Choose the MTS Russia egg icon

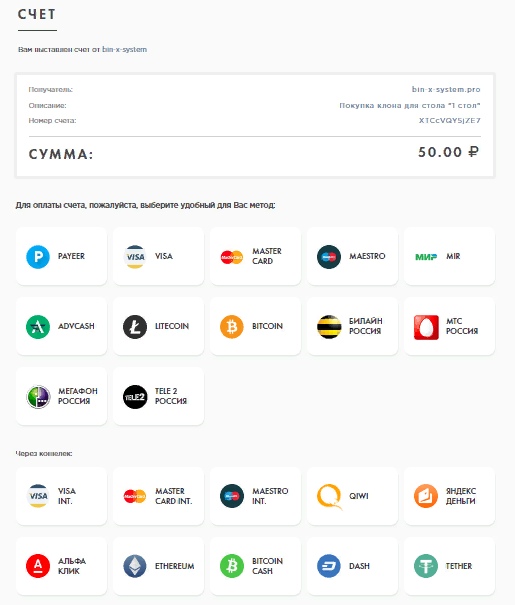(426, 327)
